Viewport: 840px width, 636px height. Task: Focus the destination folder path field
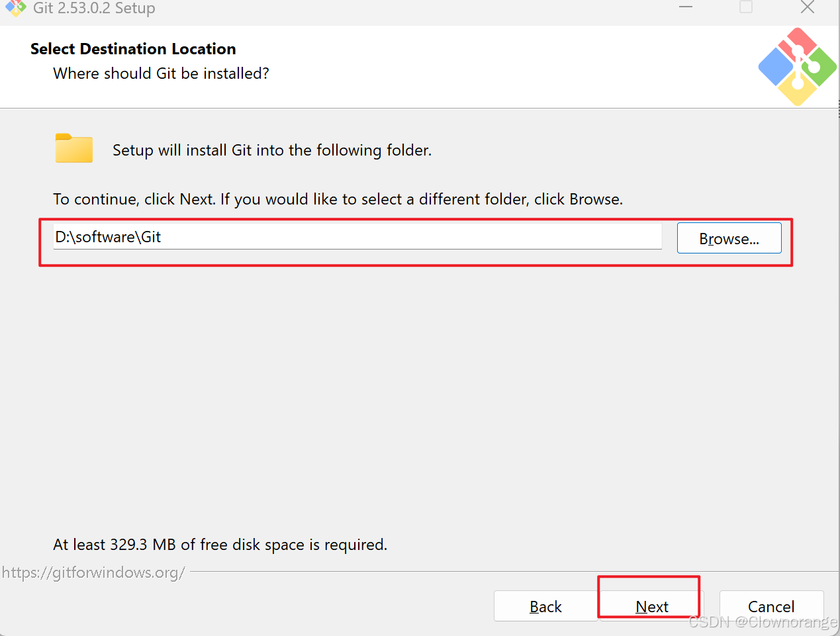pyautogui.click(x=357, y=237)
